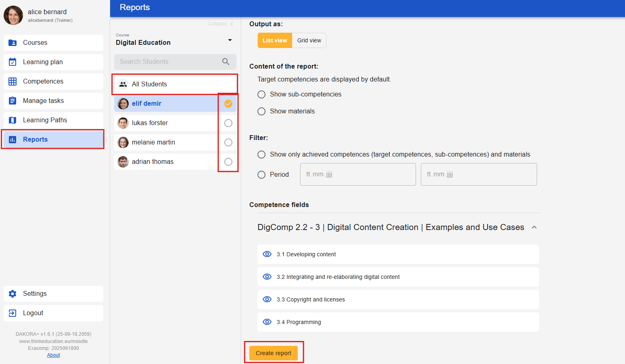Click the first Period date field
The height and width of the screenshot is (364, 625).
click(x=357, y=174)
